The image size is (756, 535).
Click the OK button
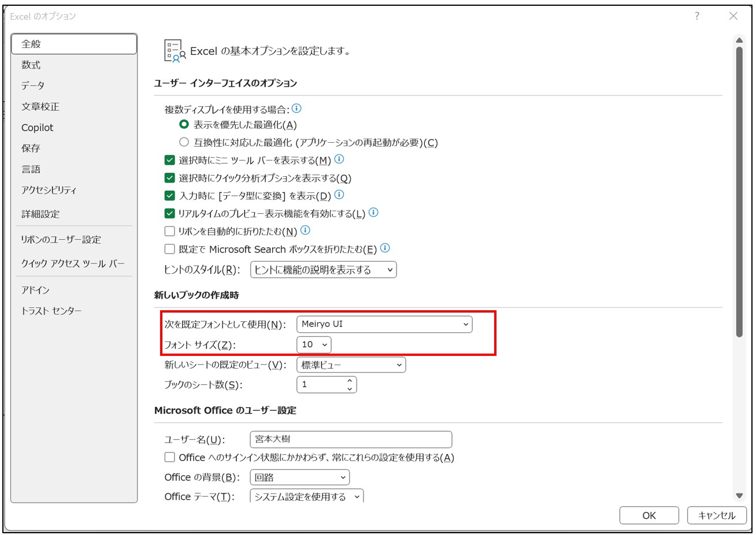click(649, 515)
